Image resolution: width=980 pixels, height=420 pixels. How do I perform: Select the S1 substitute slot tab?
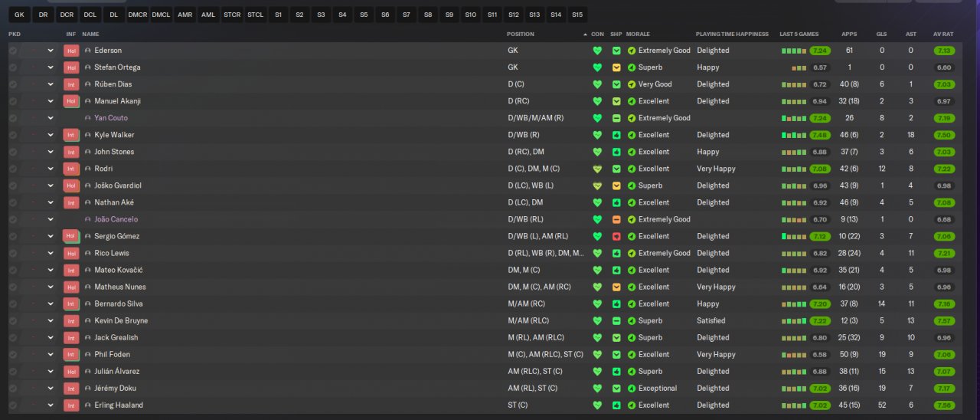[x=278, y=15]
